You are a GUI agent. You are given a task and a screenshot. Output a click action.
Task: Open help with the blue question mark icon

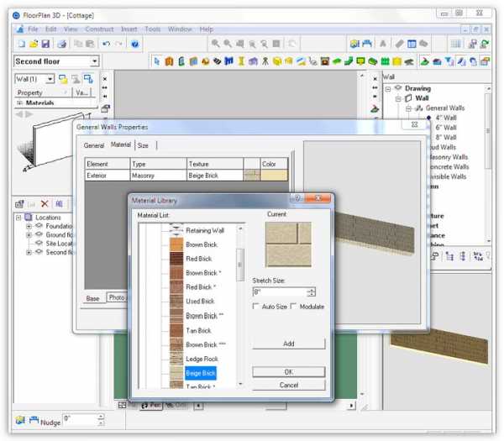[134, 44]
